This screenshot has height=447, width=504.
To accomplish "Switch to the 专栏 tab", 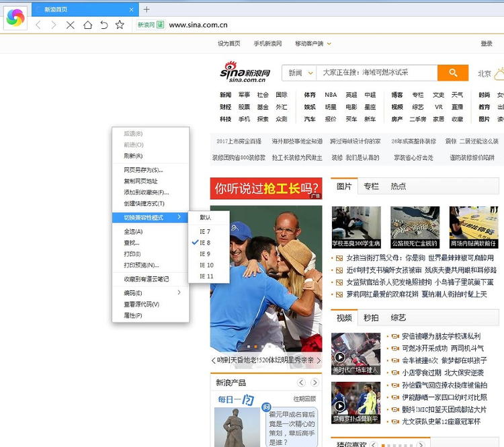I will pos(371,186).
